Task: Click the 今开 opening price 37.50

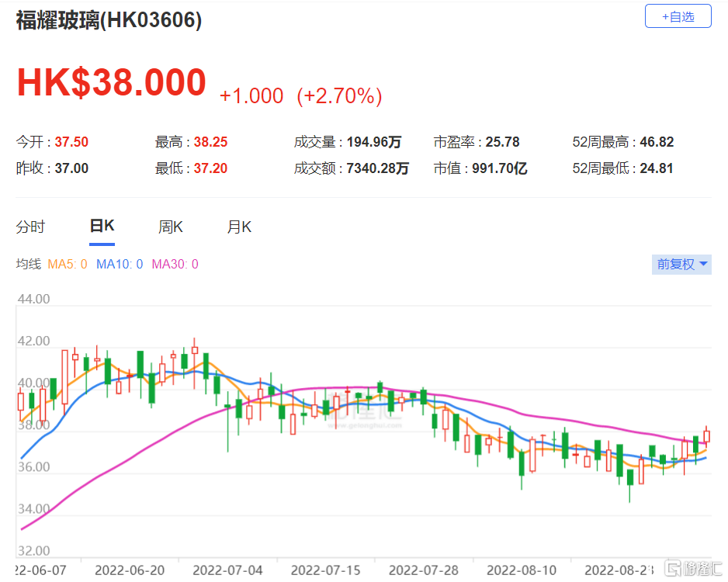Action: coord(71,142)
